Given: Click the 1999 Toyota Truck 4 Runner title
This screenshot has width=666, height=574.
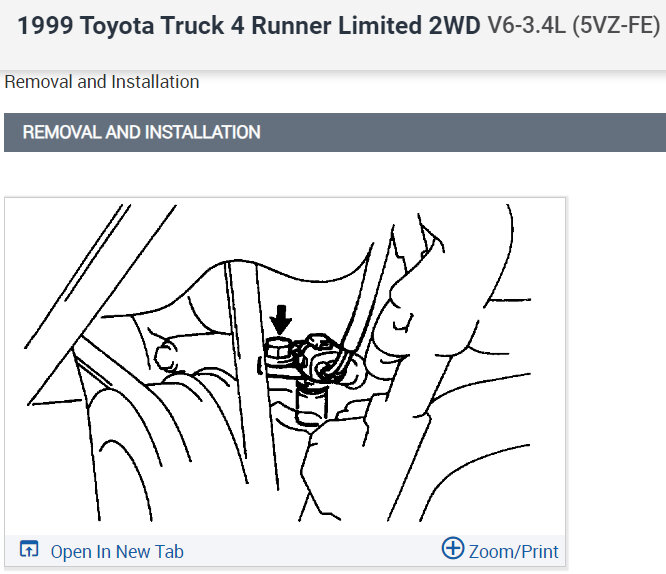Looking at the screenshot, I should (248, 25).
